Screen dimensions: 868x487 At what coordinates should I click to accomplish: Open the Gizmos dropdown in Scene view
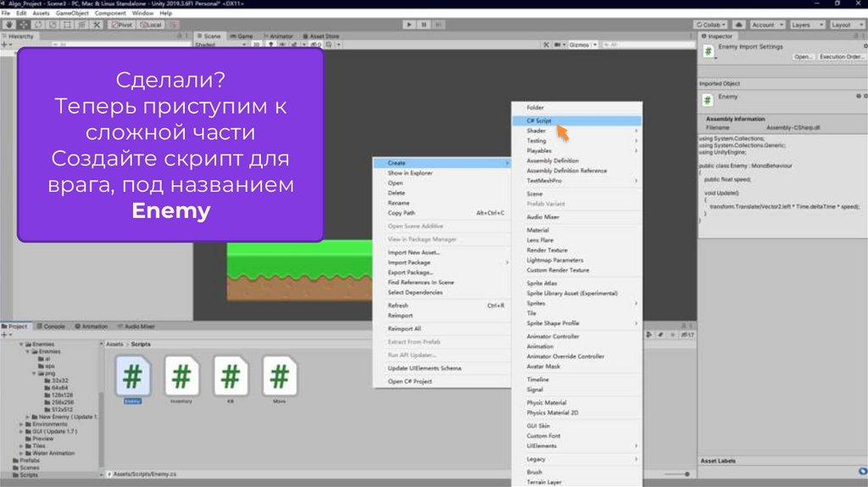click(x=583, y=44)
